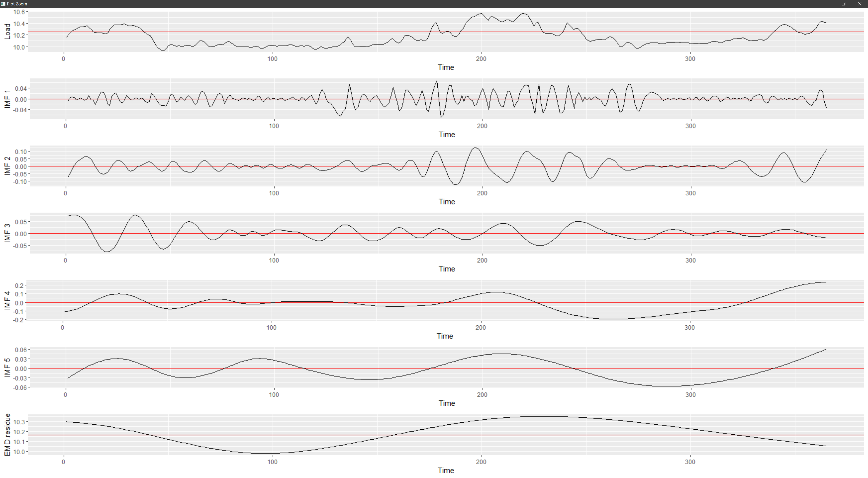Click the Time label under IMF 1 plot

click(446, 134)
